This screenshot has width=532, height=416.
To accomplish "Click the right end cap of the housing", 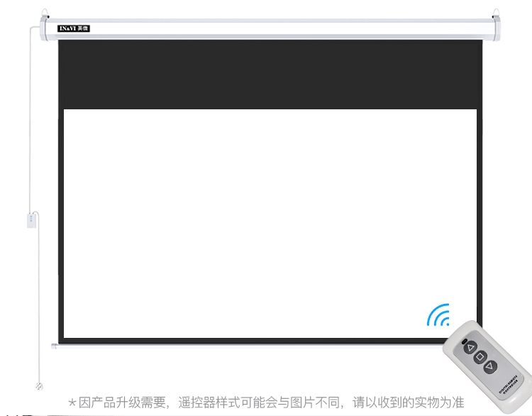I will click(x=501, y=29).
